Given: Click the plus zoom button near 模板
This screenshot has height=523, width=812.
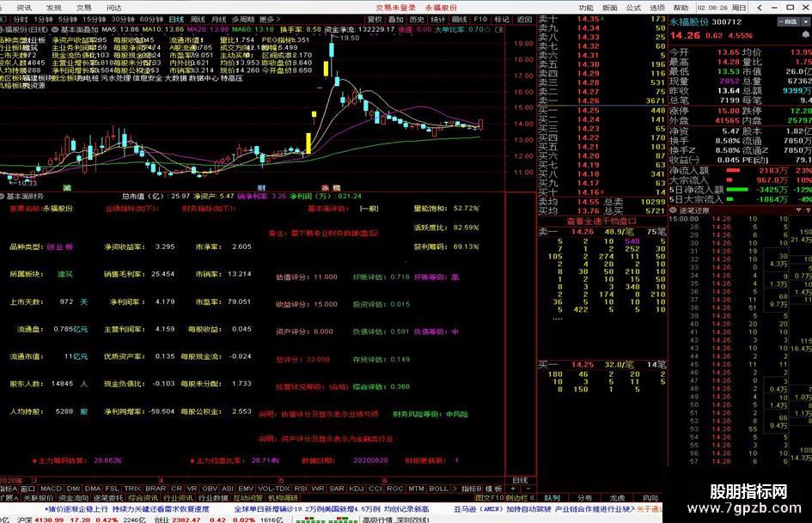Looking at the screenshot, I should pos(513,489).
